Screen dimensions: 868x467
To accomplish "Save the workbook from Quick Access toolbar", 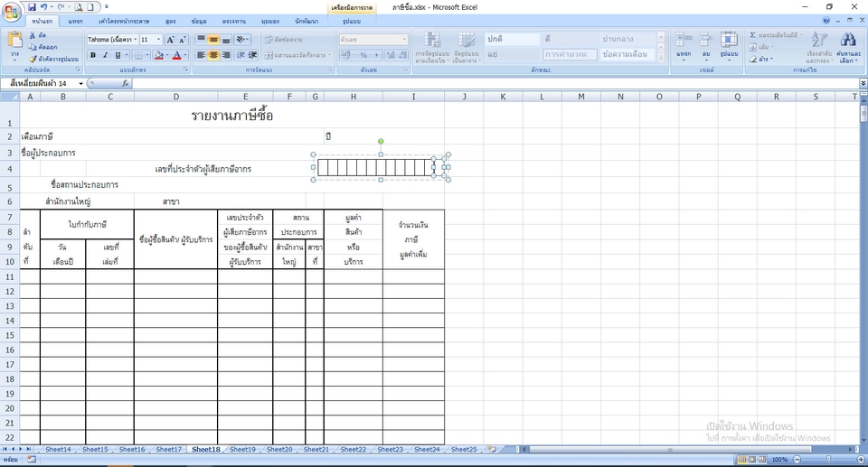I will tap(33, 7).
